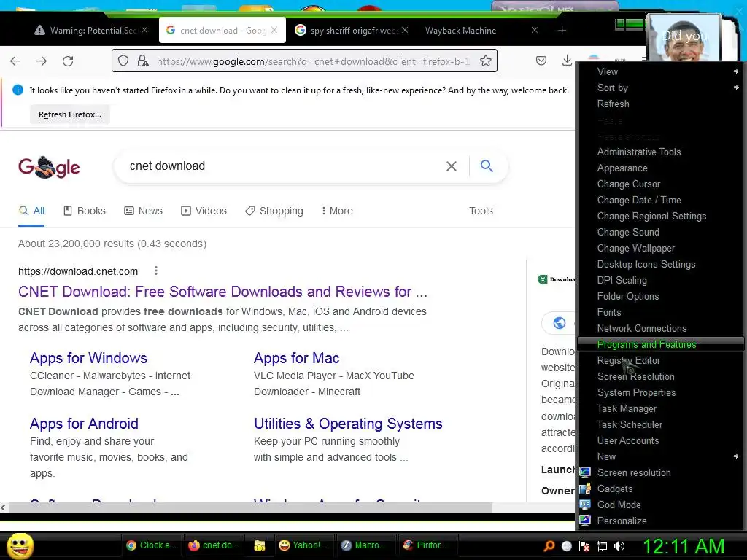Click the 12:11 AM taskbar clock
747x560 pixels.
684,545
